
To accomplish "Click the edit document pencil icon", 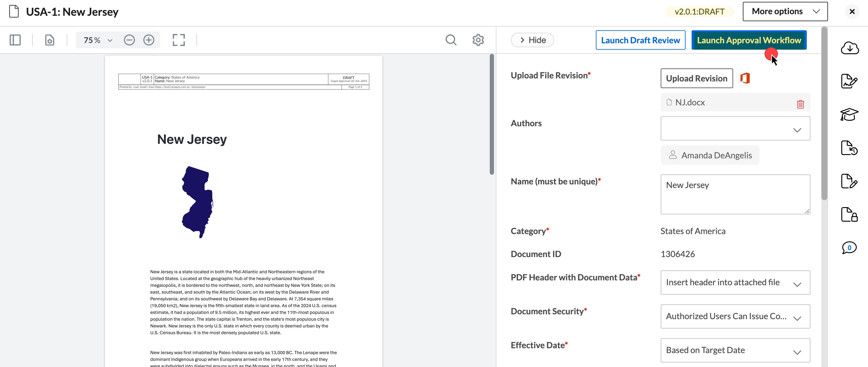I will pos(849,181).
